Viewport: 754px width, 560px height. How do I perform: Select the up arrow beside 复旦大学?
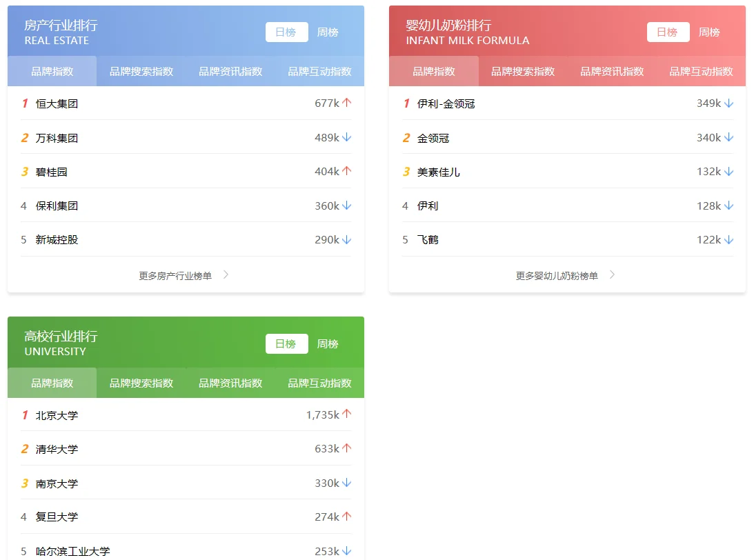[x=347, y=517]
